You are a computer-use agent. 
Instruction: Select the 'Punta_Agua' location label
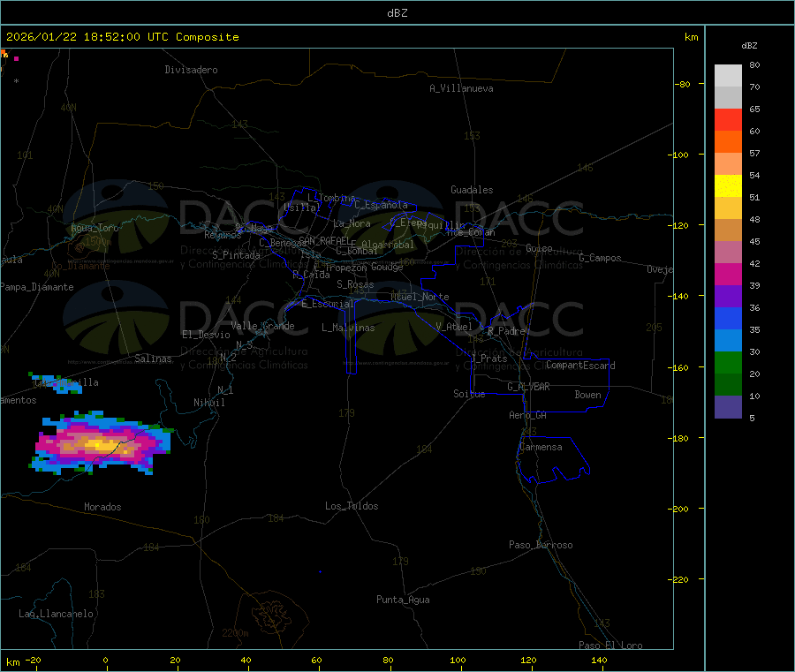tap(403, 600)
